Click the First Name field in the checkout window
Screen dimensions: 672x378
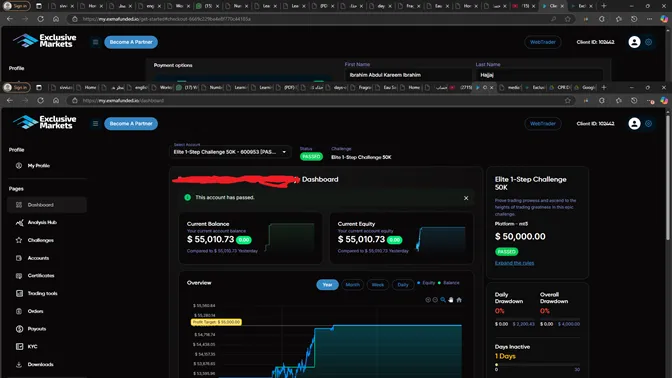(x=408, y=75)
